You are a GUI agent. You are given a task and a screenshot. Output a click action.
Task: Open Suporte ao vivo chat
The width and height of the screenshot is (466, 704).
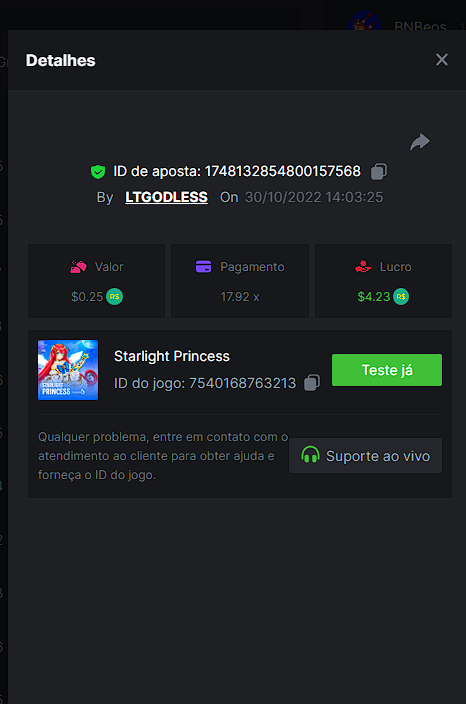point(365,456)
